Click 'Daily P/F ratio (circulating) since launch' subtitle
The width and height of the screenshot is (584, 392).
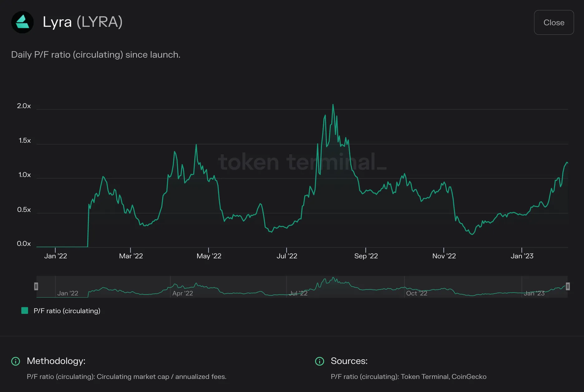coord(96,55)
